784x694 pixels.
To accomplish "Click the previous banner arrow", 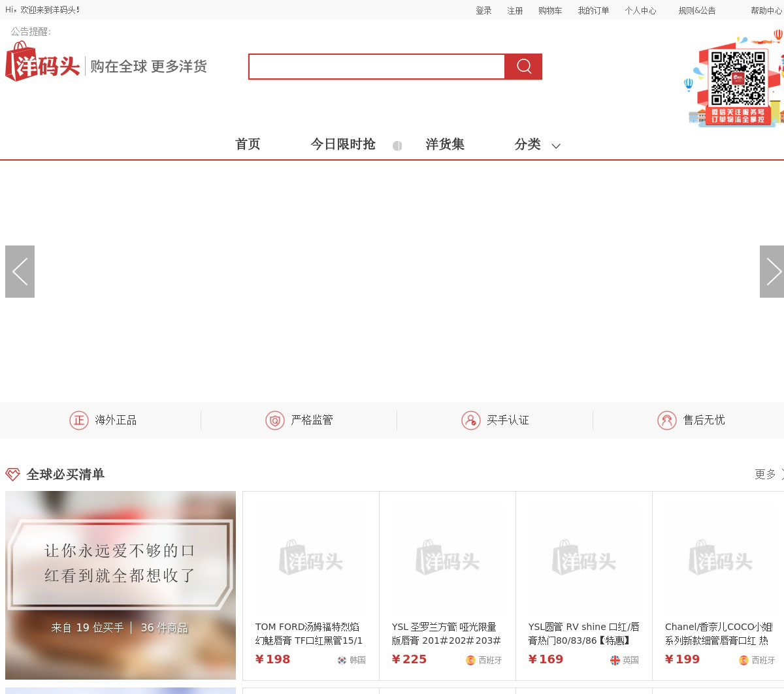I will click(20, 272).
